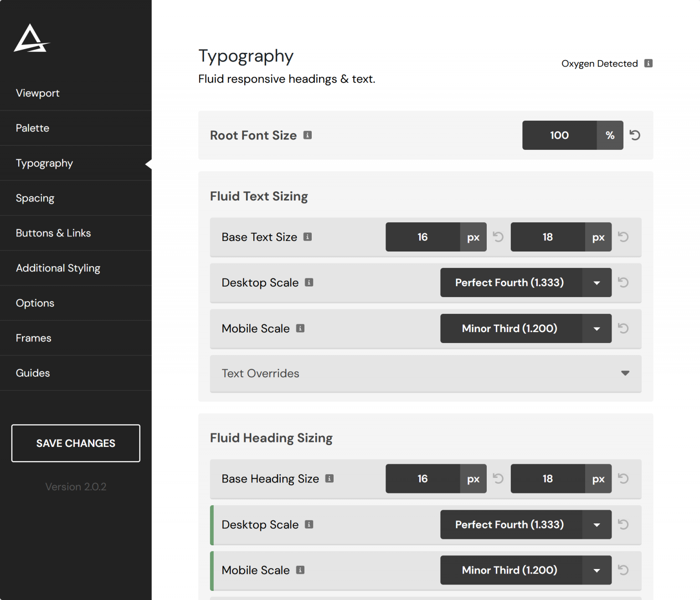700x600 pixels.
Task: Expand the Text Overrides section
Action: pos(625,374)
